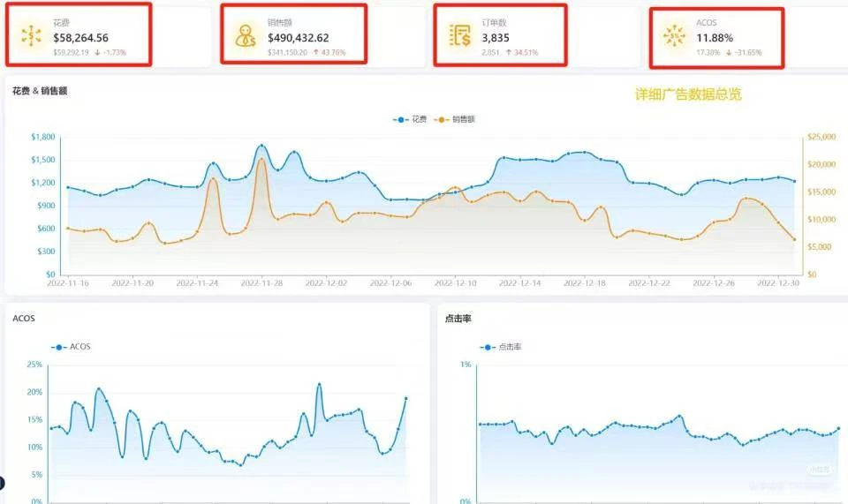
Task: Click the 点击率 chart panel title
Action: click(x=459, y=318)
